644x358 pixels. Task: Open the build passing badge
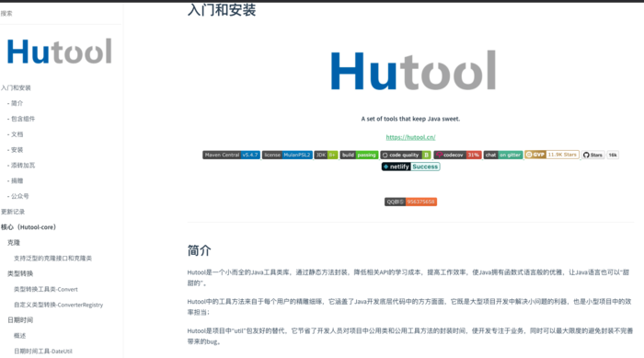pos(359,155)
